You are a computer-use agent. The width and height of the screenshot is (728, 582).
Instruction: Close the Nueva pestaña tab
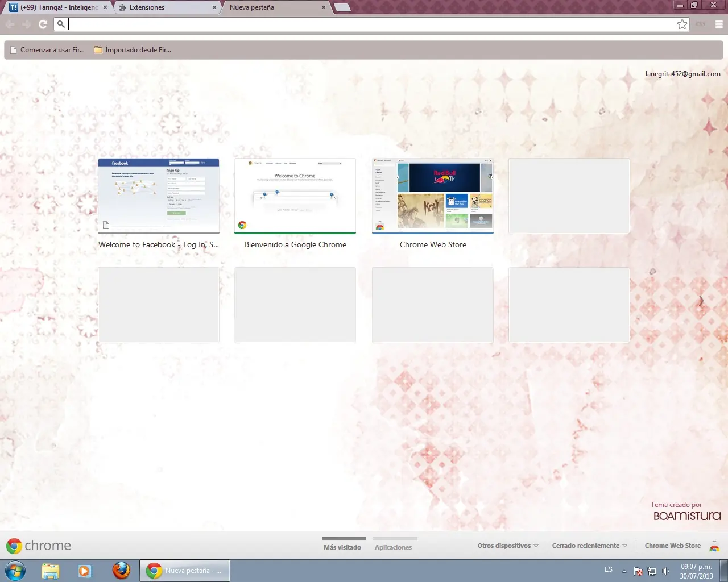coord(324,7)
